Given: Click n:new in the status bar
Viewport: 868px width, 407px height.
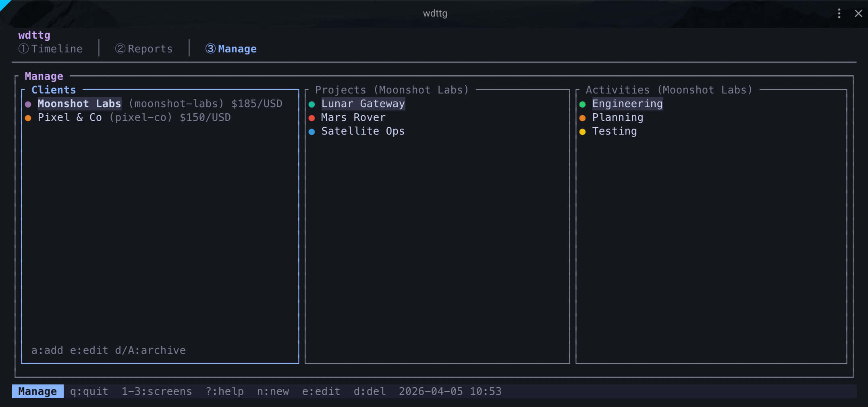Looking at the screenshot, I should pyautogui.click(x=273, y=391).
